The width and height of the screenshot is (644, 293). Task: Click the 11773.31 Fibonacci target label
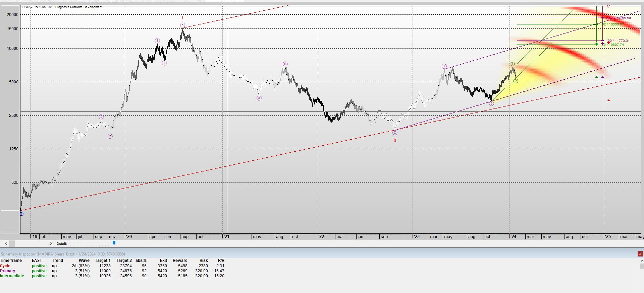click(x=618, y=41)
